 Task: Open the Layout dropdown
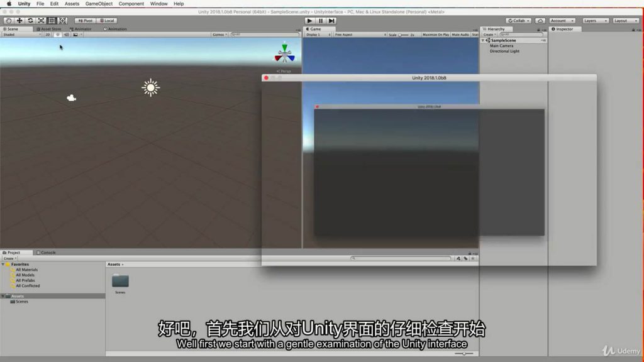[x=626, y=21]
